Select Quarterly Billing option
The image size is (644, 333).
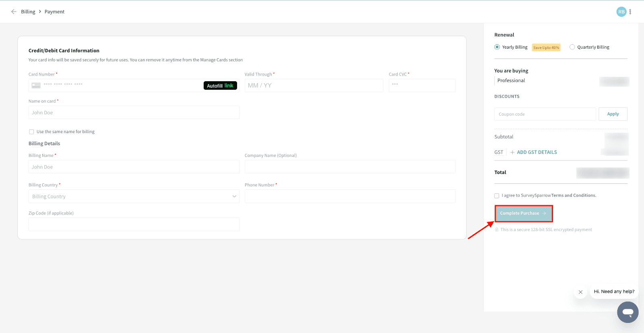click(572, 47)
